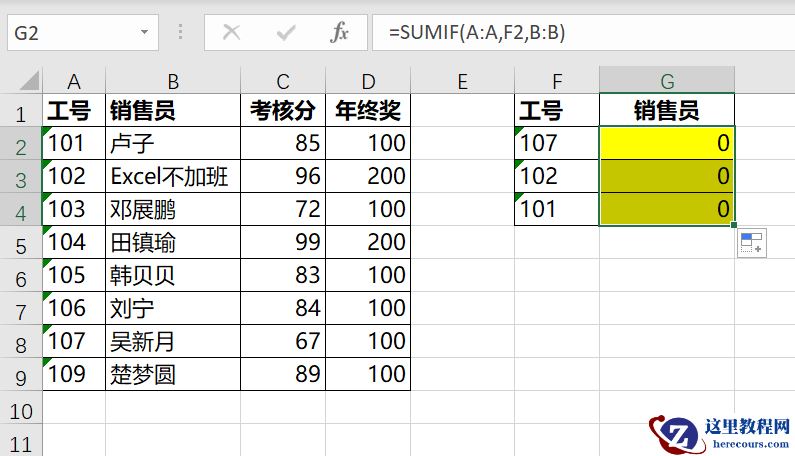Select column G header
Viewport: 795px width, 456px height.
(667, 81)
